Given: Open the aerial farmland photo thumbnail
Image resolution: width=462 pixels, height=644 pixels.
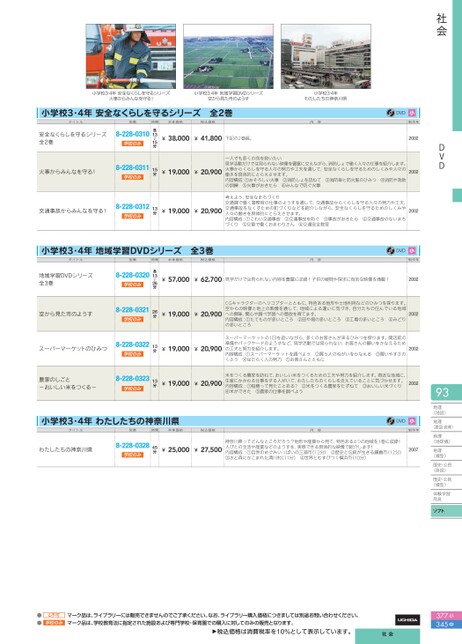Looking at the screenshot, I should [228, 56].
